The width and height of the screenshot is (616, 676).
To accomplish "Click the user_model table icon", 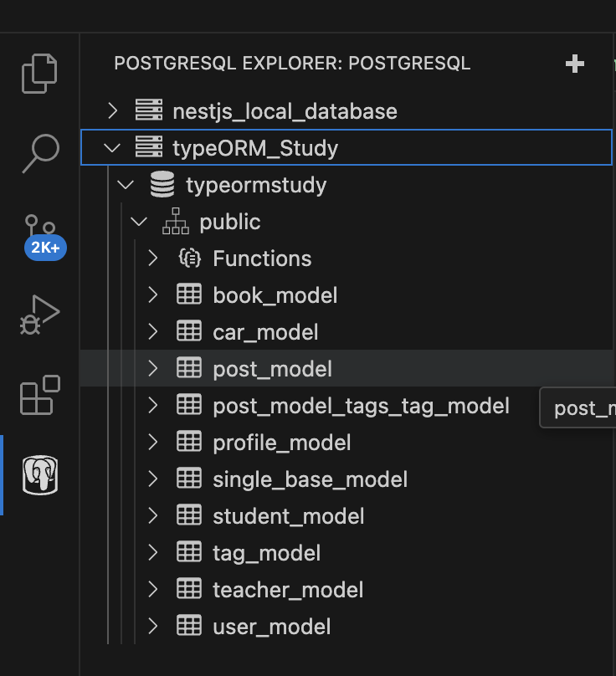I will 189,626.
